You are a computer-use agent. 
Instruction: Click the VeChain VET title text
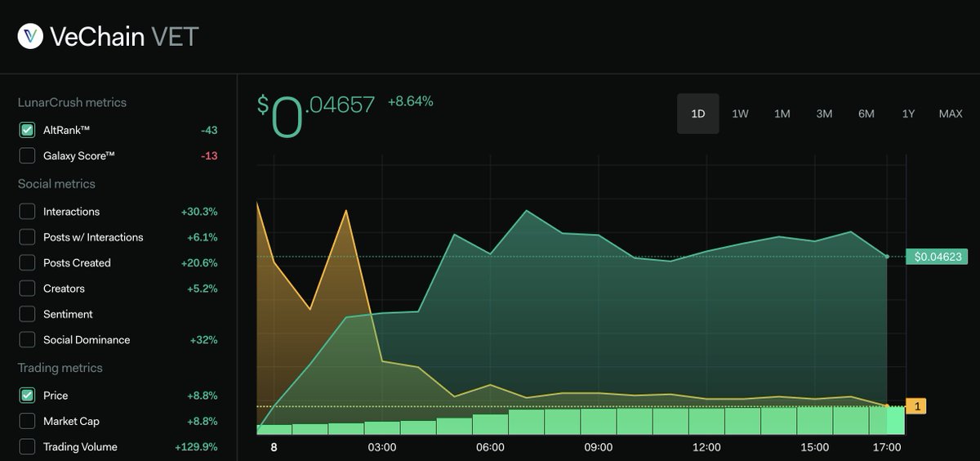[x=124, y=37]
